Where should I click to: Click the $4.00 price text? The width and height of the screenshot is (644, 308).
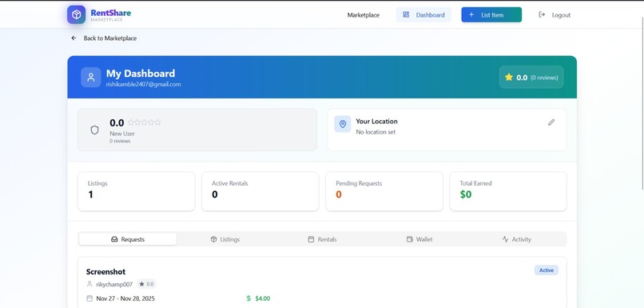(x=262, y=298)
